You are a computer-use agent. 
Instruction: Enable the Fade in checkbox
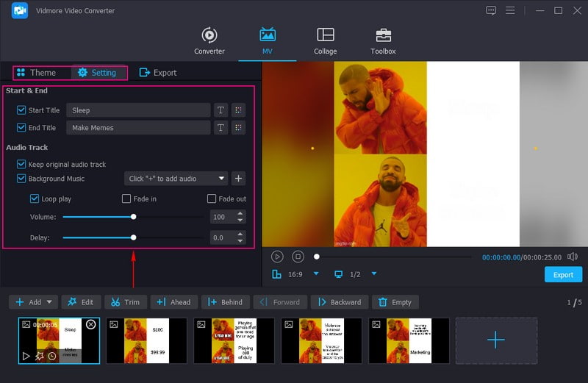(126, 198)
